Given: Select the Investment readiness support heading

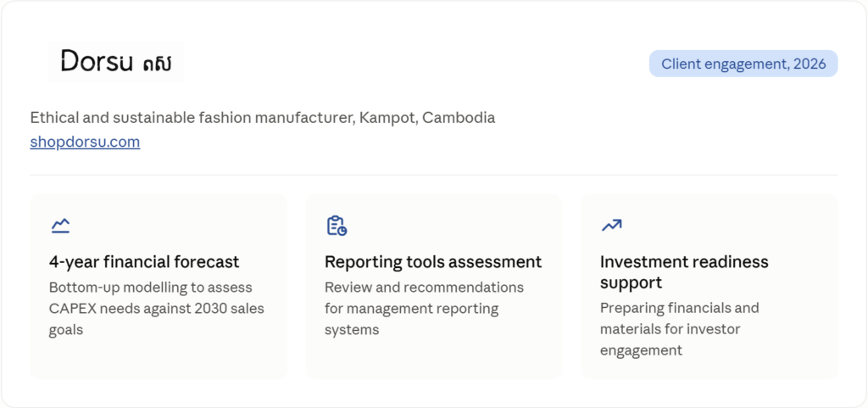Looking at the screenshot, I should click(x=684, y=271).
